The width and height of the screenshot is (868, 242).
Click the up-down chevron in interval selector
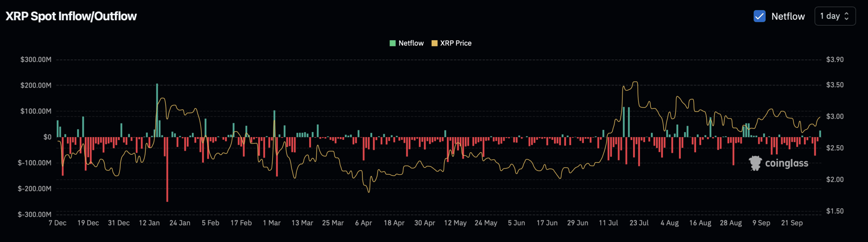coord(847,16)
